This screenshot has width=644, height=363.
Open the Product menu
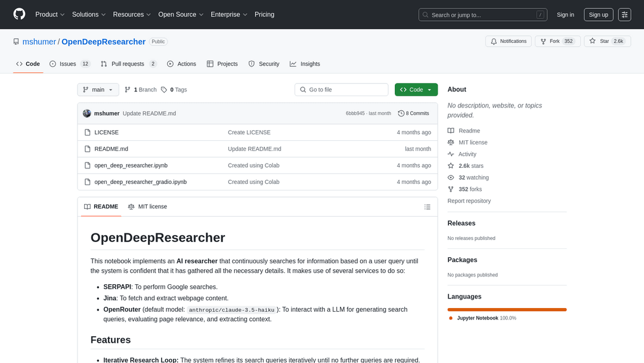click(49, 14)
